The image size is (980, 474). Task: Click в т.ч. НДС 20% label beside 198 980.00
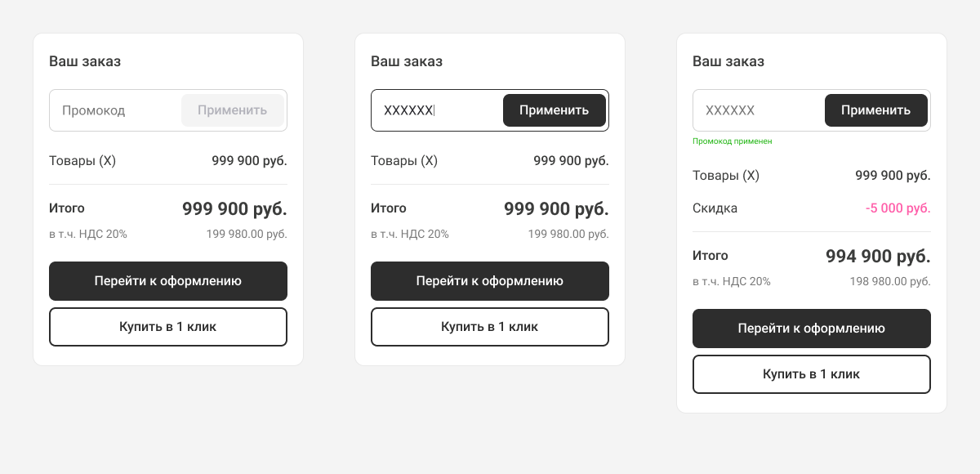point(732,281)
